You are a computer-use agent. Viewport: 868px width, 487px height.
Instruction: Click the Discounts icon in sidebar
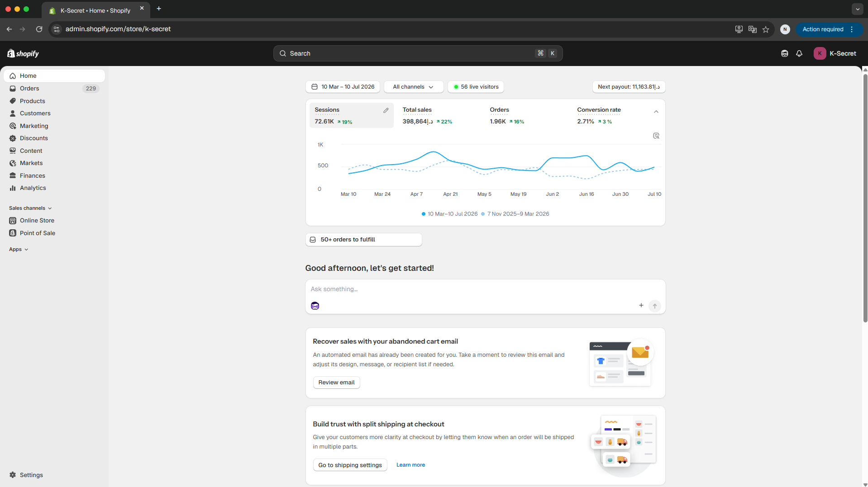point(13,138)
